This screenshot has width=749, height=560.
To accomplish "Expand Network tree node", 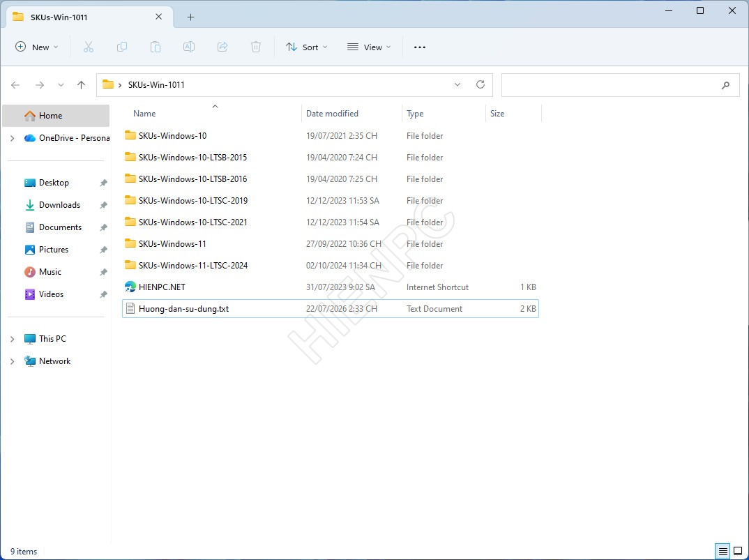I will coord(13,361).
